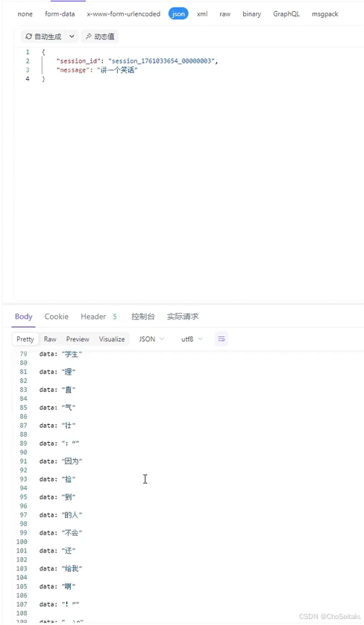The width and height of the screenshot is (364, 625).
Task: Click the "message" key in request editor
Action: click(72, 70)
